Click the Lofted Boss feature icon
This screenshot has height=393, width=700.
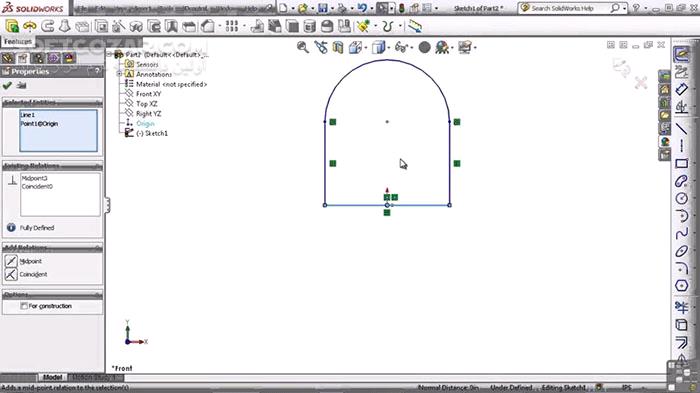point(65,26)
